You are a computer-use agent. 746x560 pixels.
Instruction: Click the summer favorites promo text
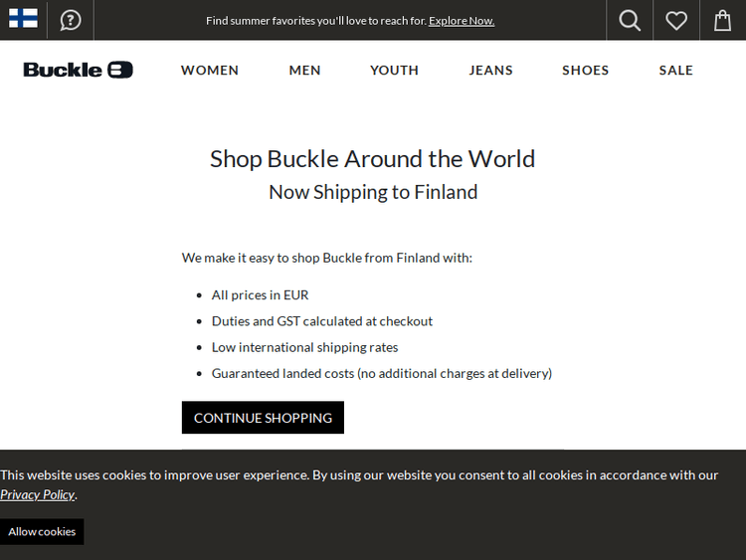click(315, 21)
